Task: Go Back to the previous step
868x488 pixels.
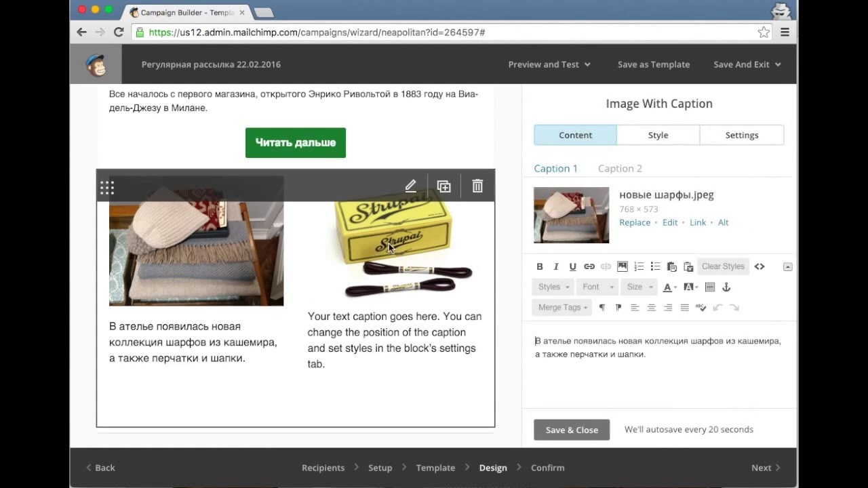Action: (100, 468)
